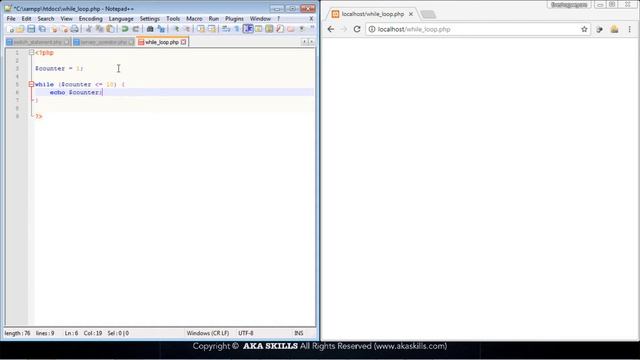Toggle Show All Characters icon
Screen dimensions: 640x360
[236, 29]
